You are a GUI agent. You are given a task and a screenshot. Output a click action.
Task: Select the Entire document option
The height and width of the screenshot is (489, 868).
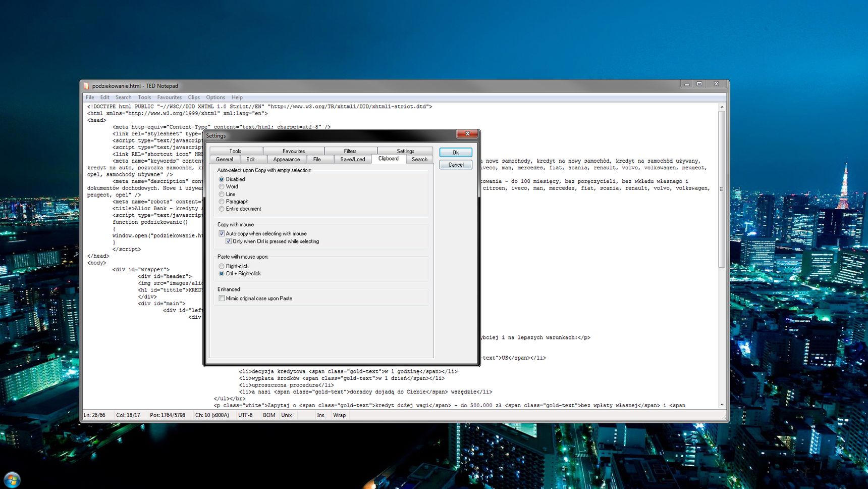click(x=240, y=209)
